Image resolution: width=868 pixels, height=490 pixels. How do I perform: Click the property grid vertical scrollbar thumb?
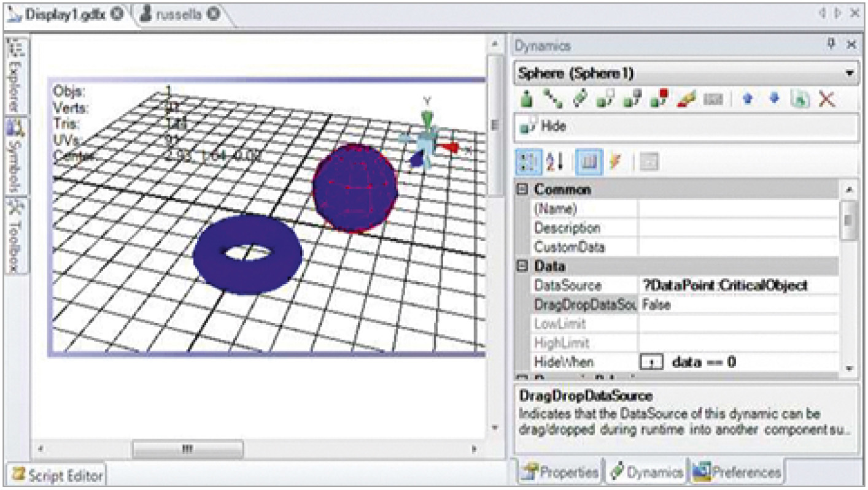point(850,220)
